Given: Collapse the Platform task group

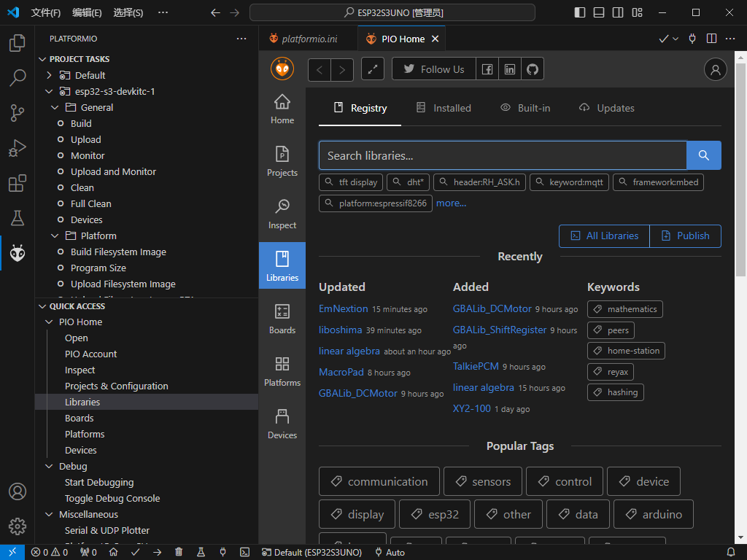Looking at the screenshot, I should [x=55, y=236].
